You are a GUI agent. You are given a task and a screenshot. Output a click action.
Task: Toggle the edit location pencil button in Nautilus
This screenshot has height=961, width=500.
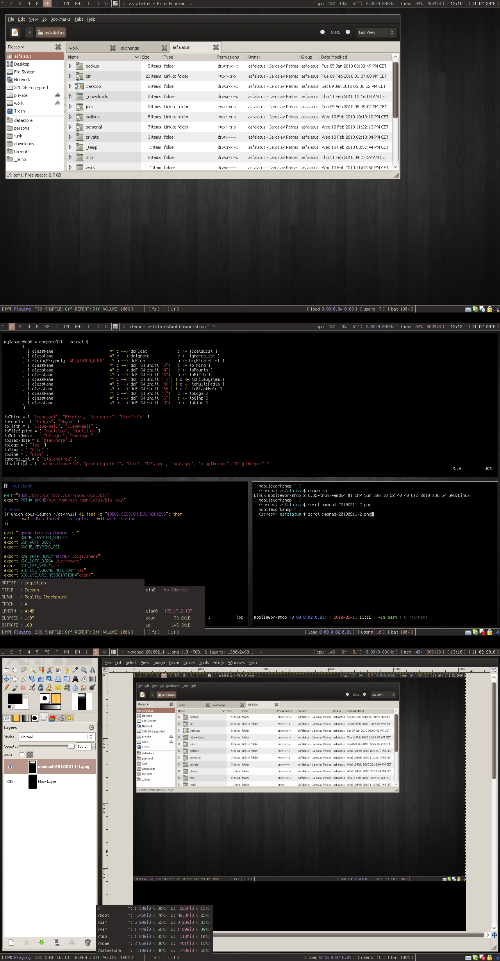(x=15, y=32)
